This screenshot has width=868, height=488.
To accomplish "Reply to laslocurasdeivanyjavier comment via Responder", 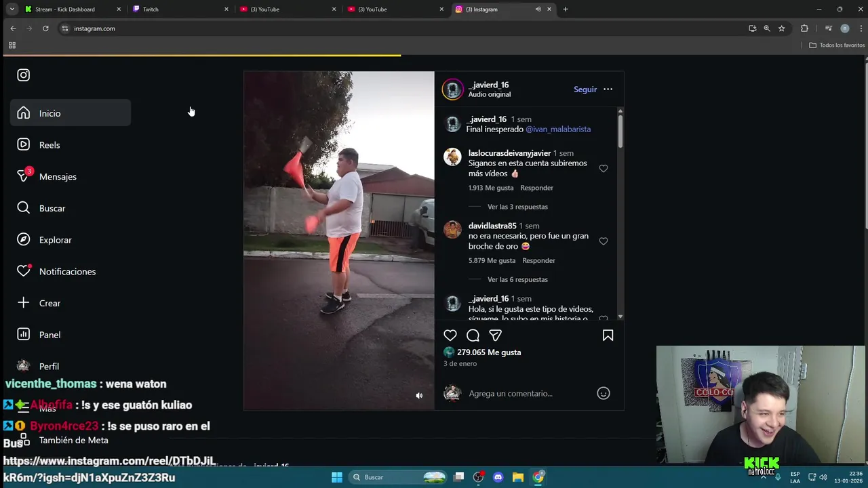I will [x=536, y=188].
